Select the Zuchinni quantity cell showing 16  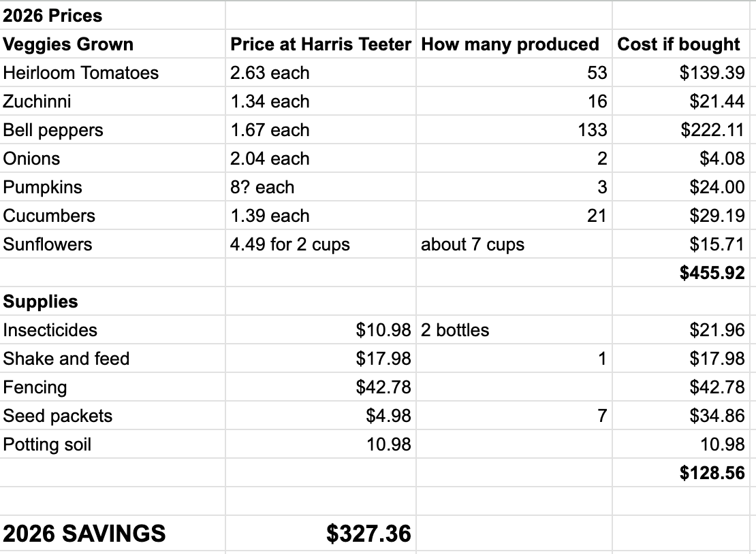coord(514,101)
